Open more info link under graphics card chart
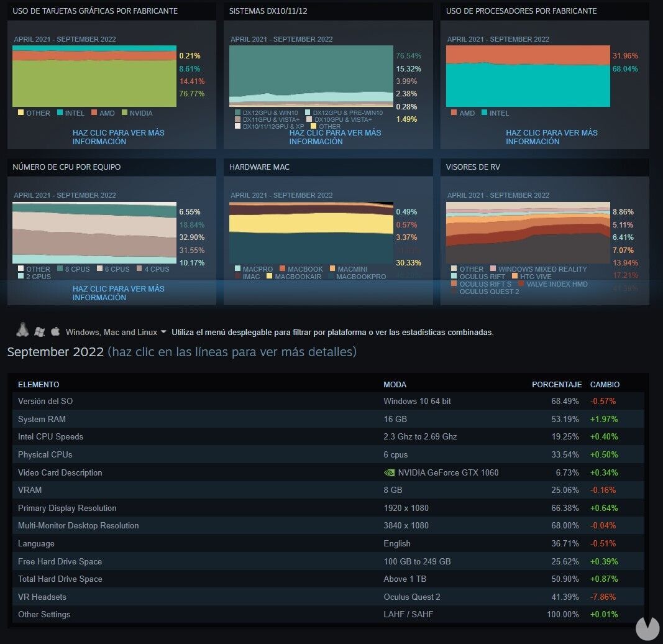This screenshot has width=663, height=644. pos(119,137)
